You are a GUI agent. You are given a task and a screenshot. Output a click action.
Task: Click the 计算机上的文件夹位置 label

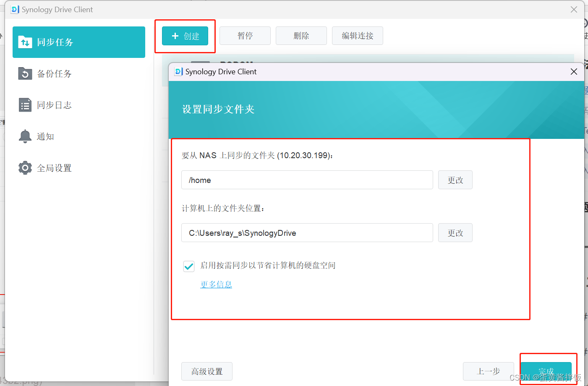[x=223, y=209]
